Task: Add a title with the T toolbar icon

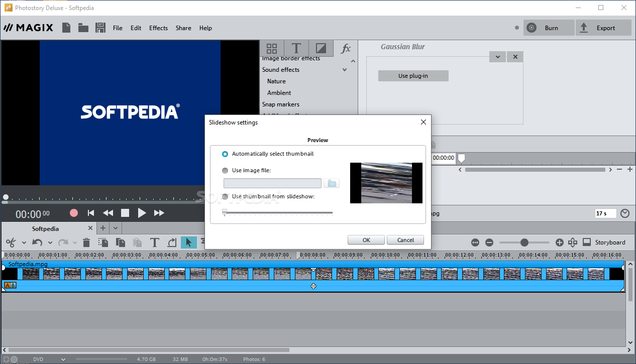Action: pos(155,242)
